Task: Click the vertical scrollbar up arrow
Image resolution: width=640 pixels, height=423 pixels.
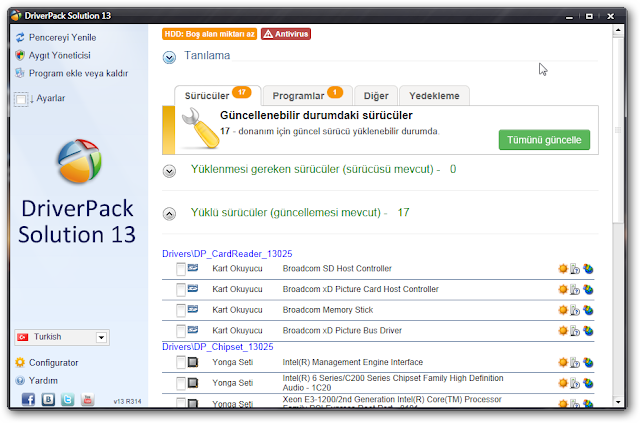Action: [618, 30]
